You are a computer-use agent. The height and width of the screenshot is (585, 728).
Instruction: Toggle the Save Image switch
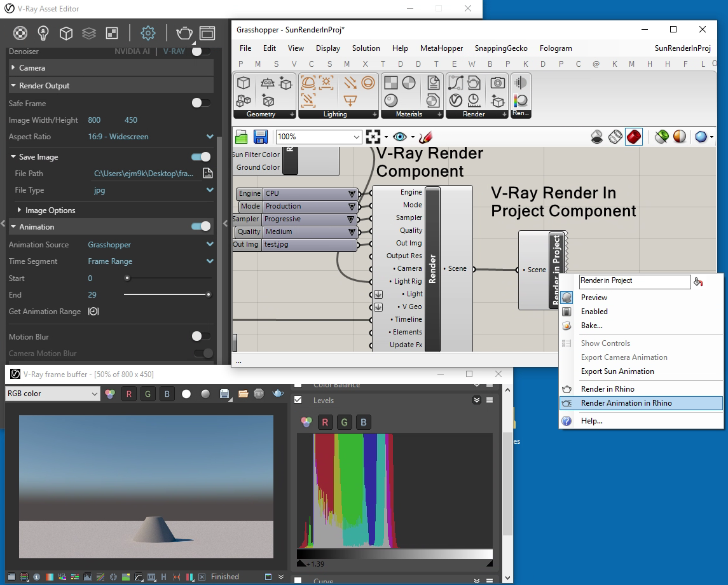point(200,157)
